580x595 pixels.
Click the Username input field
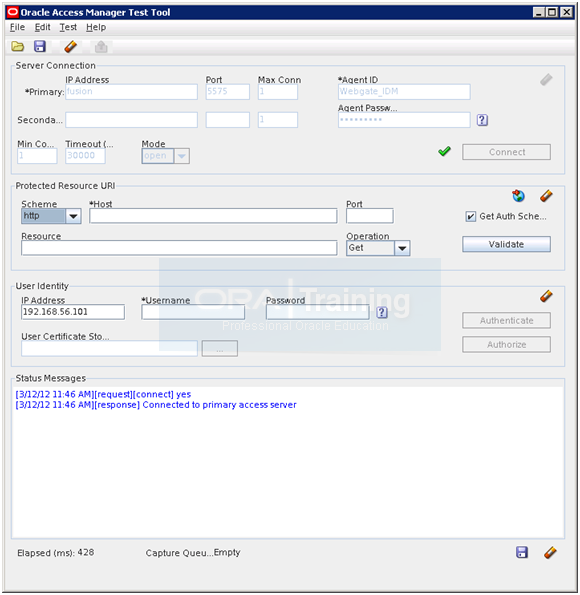coord(193,312)
